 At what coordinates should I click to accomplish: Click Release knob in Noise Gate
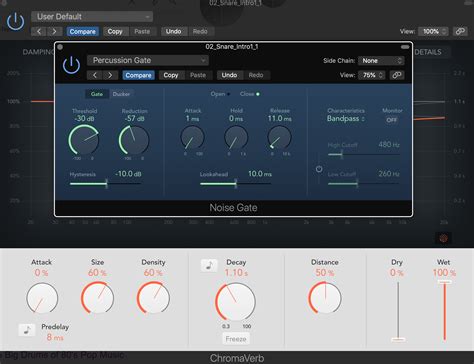[279, 138]
